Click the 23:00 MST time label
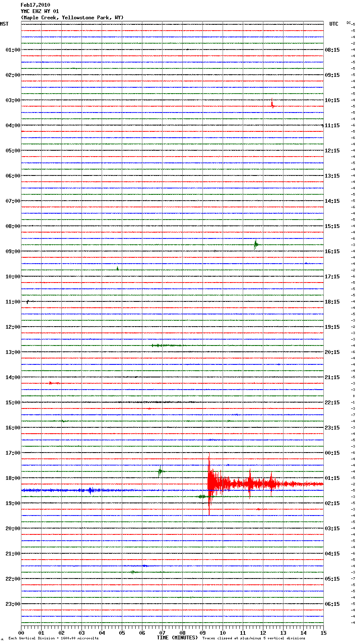The image size is (357, 644). (13, 604)
